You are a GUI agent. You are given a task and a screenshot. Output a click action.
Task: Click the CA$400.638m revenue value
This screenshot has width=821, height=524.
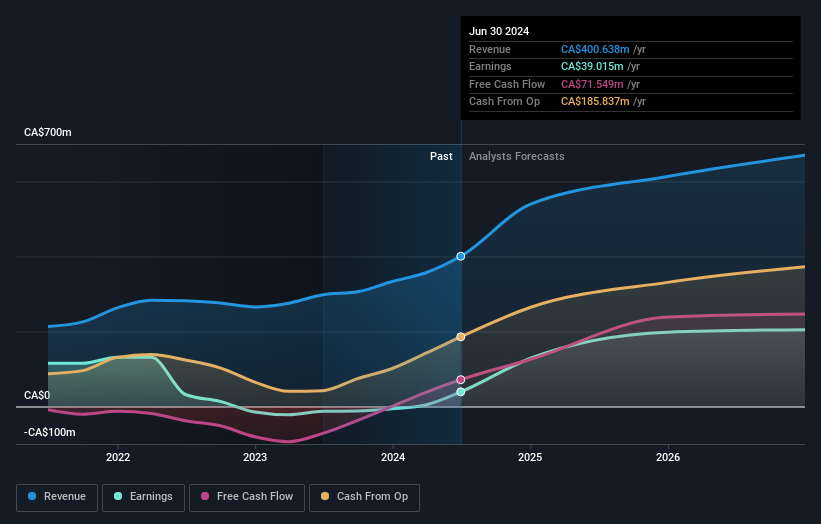point(595,49)
